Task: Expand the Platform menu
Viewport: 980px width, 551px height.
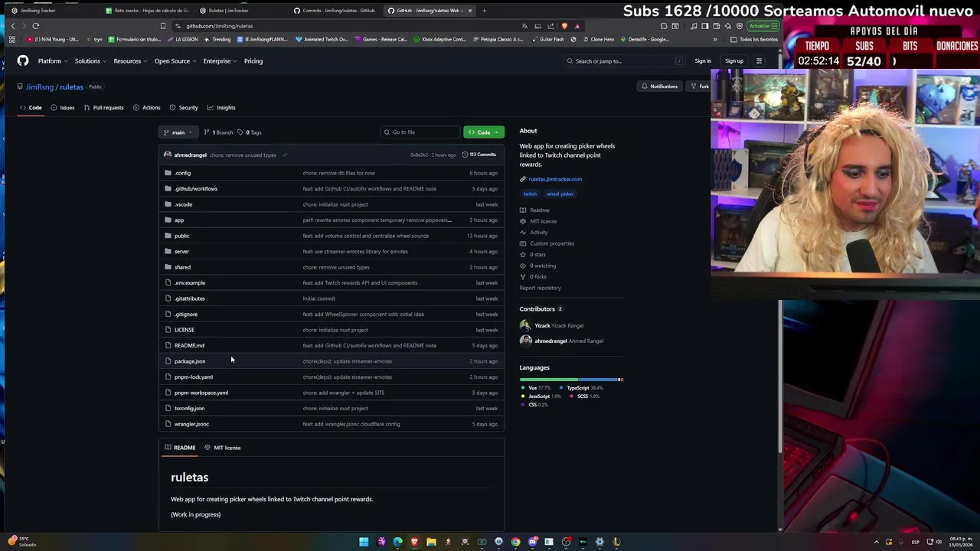Action: pyautogui.click(x=52, y=60)
